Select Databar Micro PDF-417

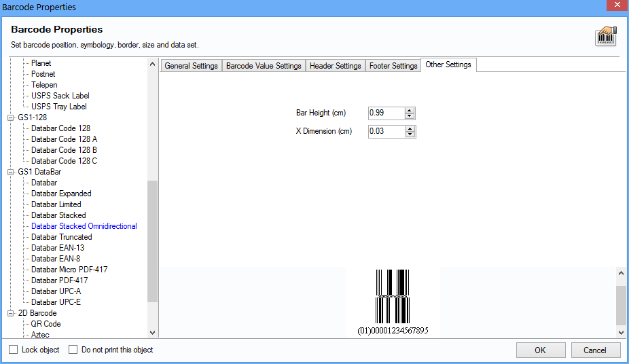pyautogui.click(x=69, y=270)
